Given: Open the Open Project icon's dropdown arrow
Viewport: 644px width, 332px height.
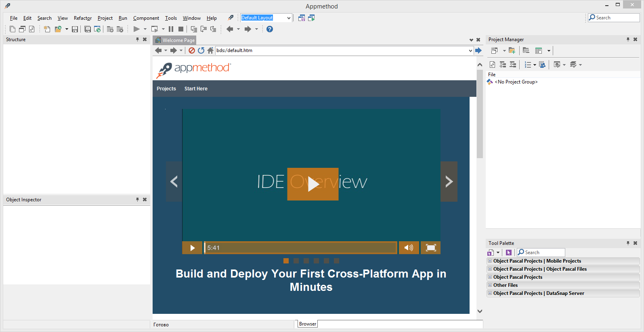Looking at the screenshot, I should coord(67,29).
